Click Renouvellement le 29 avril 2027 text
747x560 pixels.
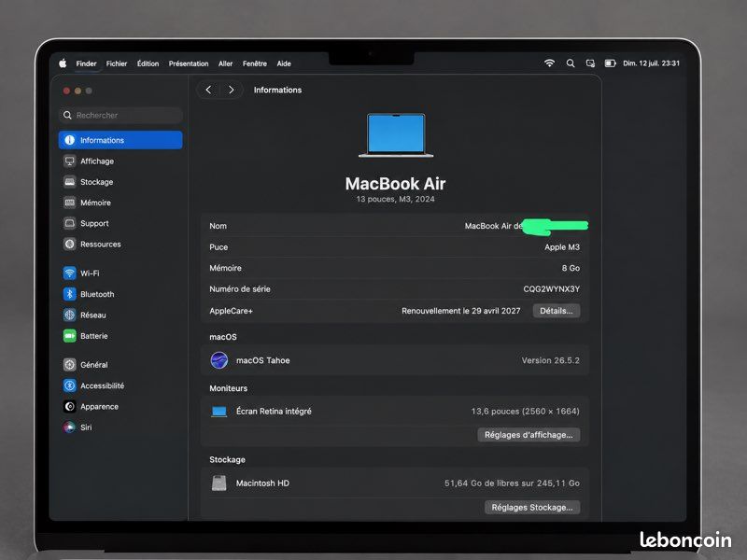[460, 311]
